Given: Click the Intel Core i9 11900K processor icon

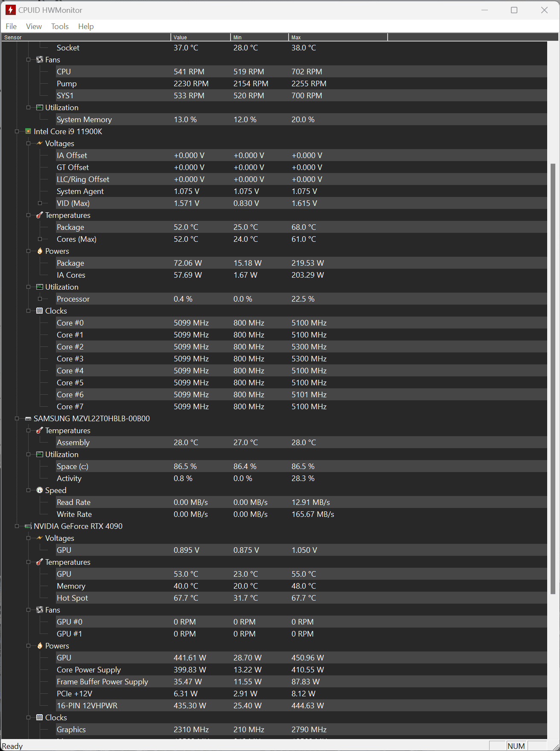Looking at the screenshot, I should 28,132.
